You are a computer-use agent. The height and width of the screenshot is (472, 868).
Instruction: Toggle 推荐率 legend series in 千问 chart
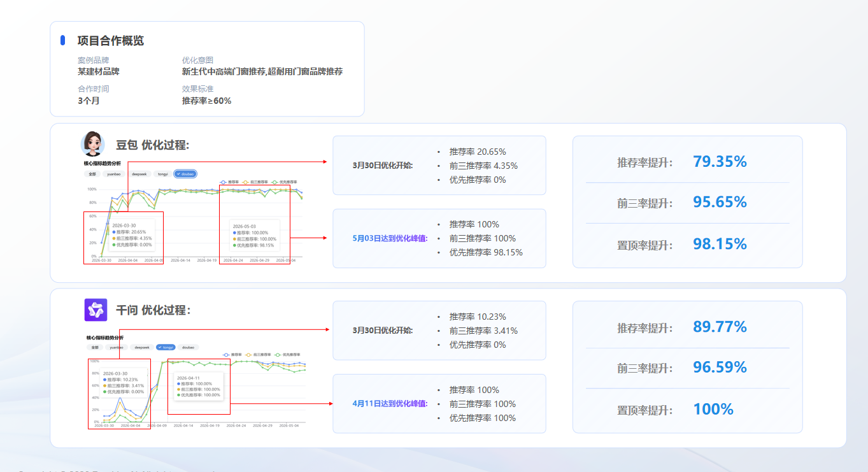click(233, 354)
